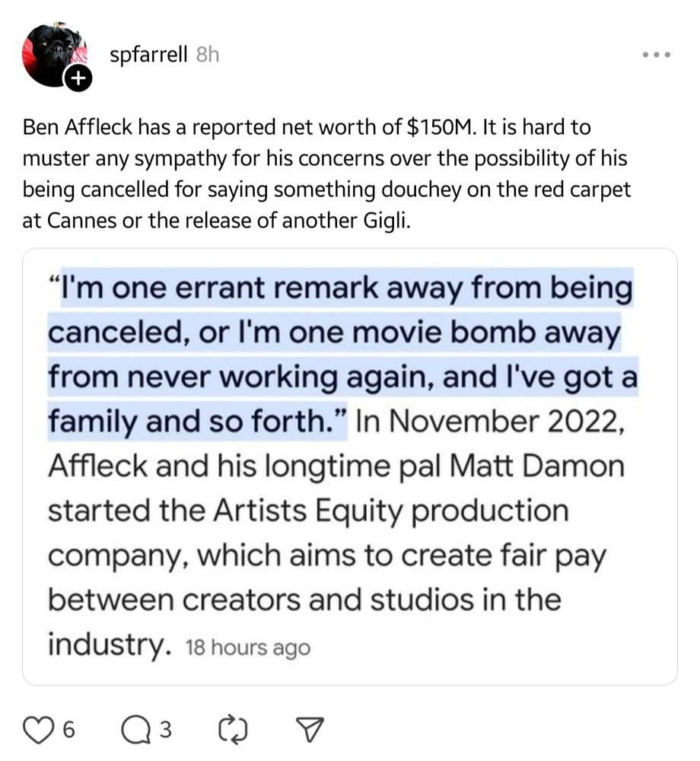The width and height of the screenshot is (700, 761).
Task: Click "November 2022" in the quoted article
Action: (489, 422)
